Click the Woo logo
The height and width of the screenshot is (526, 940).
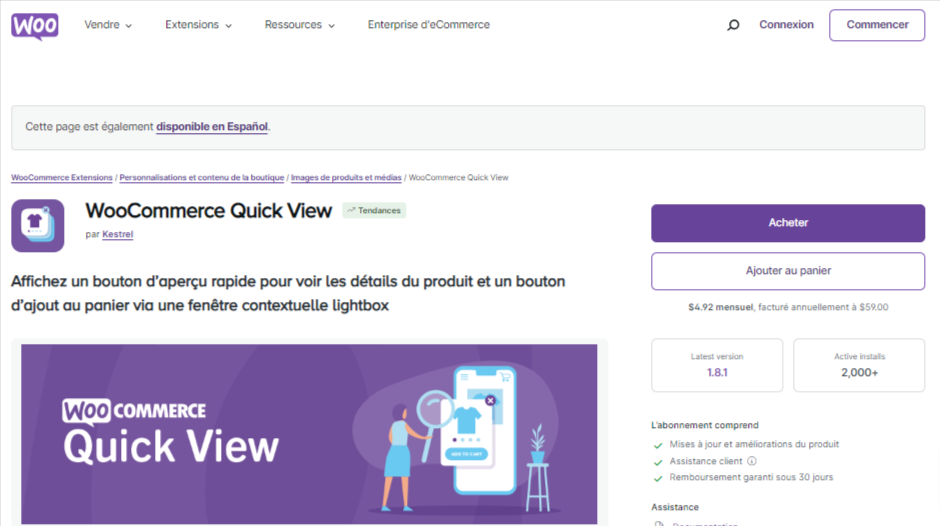coord(35,26)
